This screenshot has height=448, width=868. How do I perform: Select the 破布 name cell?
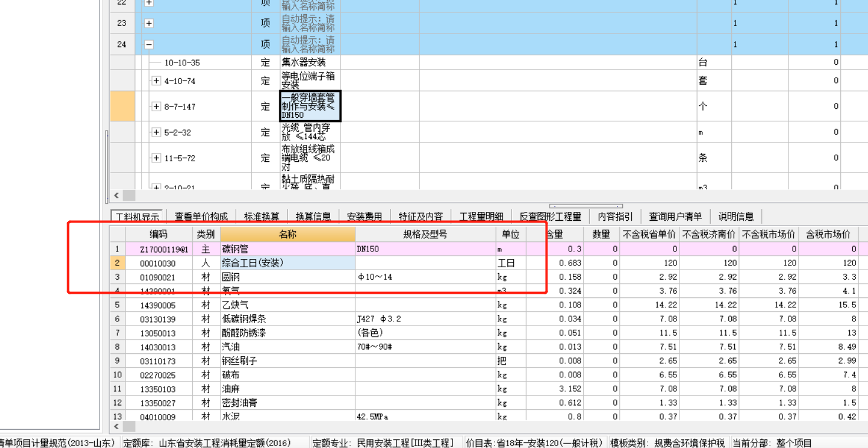point(288,375)
